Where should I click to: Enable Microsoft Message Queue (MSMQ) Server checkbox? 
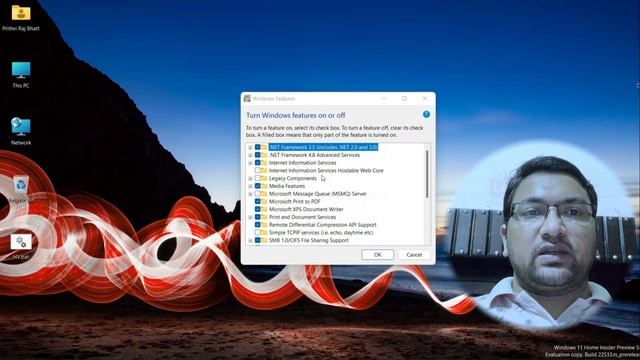coord(258,193)
